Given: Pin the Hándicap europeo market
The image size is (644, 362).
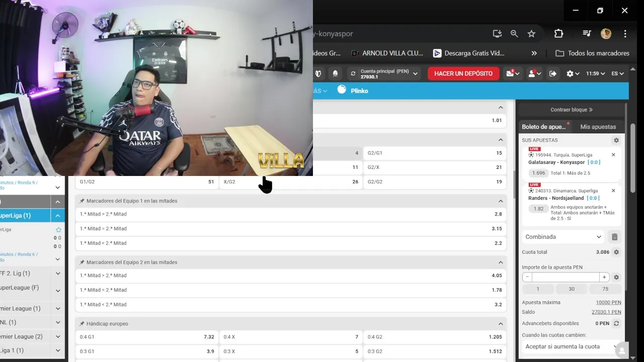Looking at the screenshot, I should (82, 324).
